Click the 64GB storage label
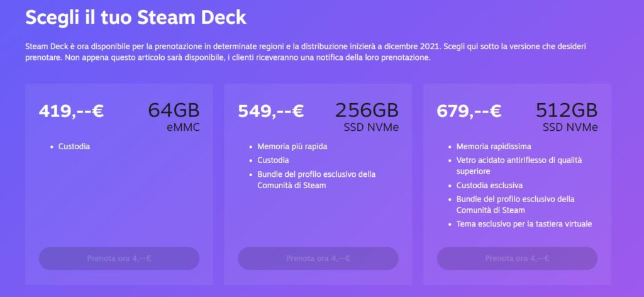 pyautogui.click(x=174, y=111)
